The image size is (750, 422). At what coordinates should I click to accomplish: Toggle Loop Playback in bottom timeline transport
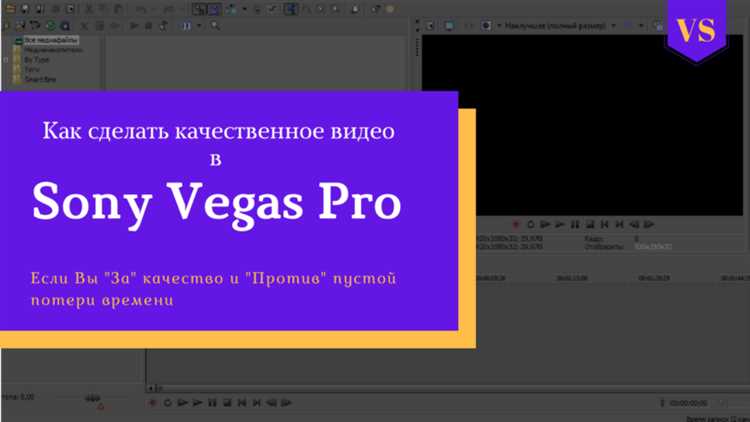tap(168, 403)
